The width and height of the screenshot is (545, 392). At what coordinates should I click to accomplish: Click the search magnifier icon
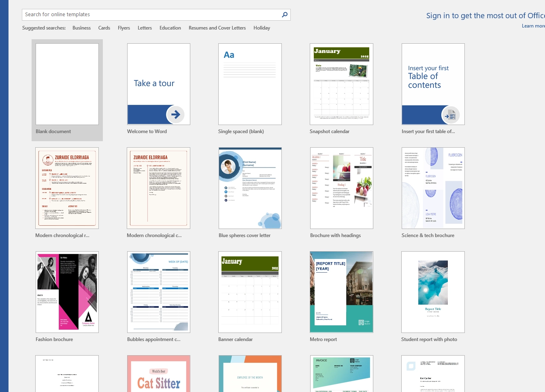point(285,15)
